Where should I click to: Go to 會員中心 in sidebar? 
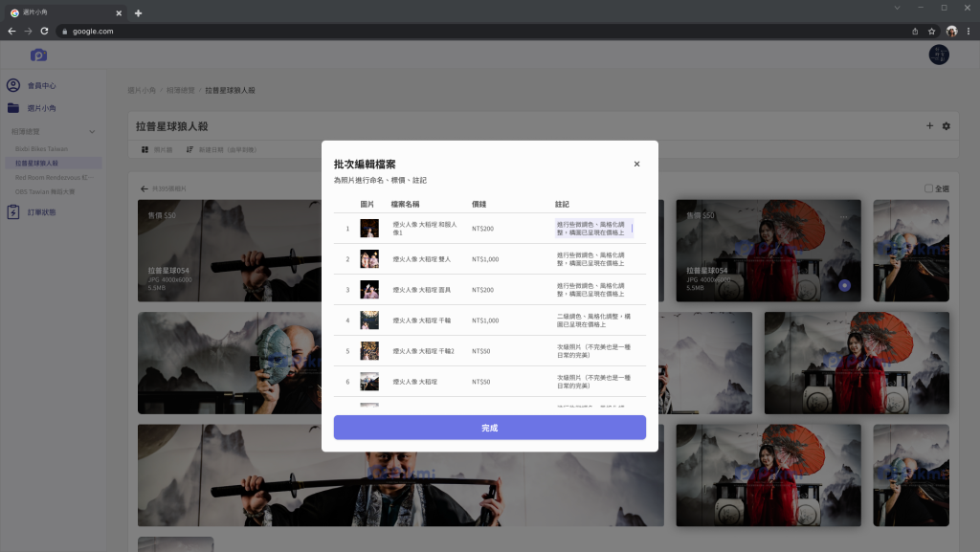coord(41,85)
